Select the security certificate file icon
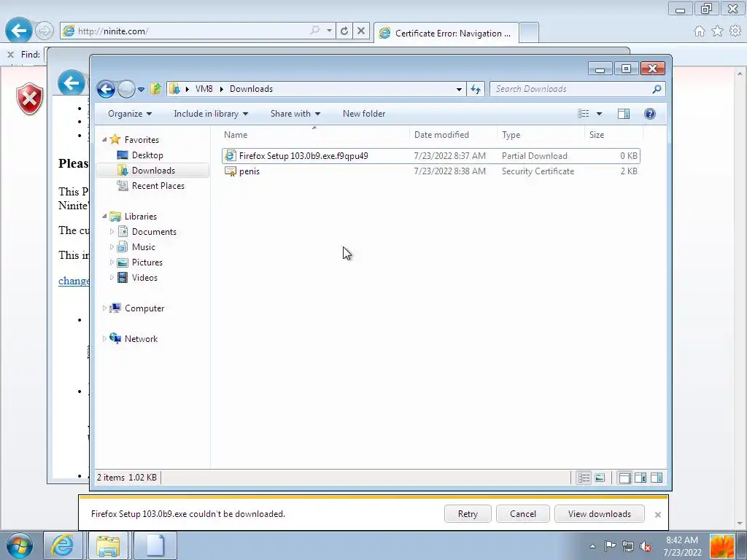 pos(231,171)
